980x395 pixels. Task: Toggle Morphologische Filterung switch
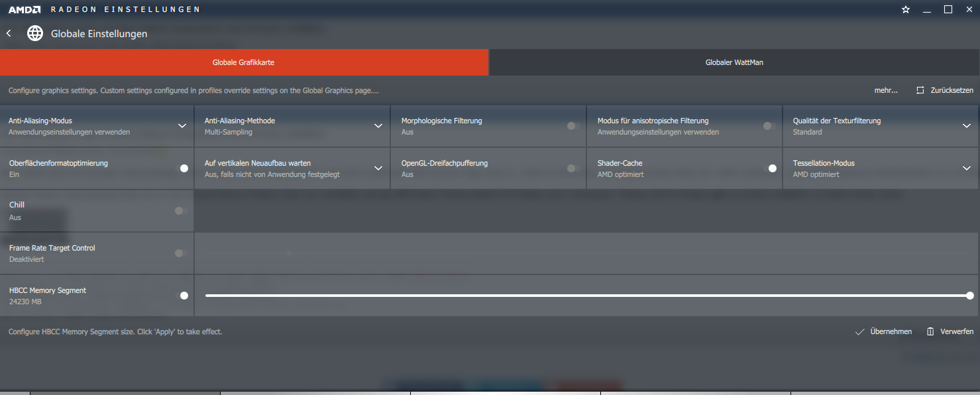(x=574, y=126)
